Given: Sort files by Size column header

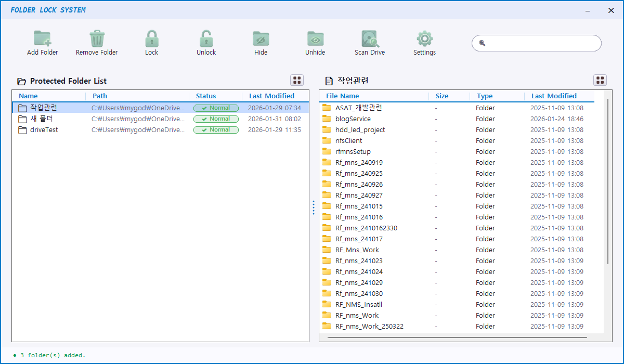Looking at the screenshot, I should (442, 96).
